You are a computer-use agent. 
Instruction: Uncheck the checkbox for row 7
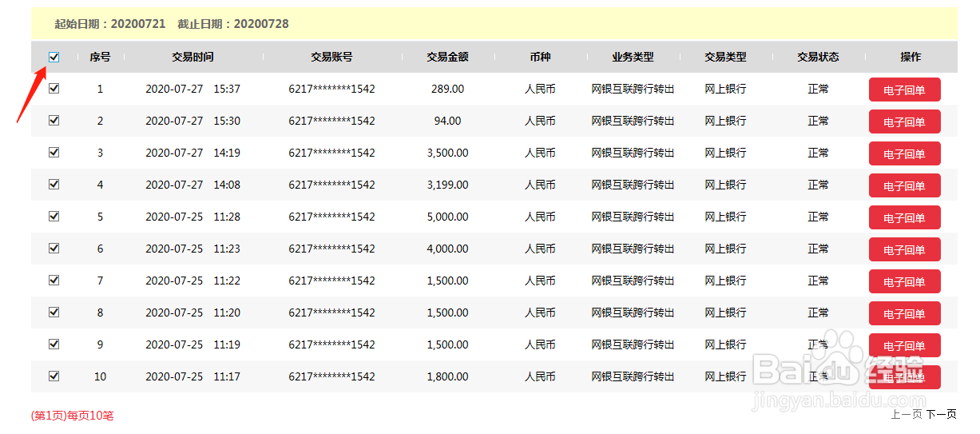coord(54,281)
